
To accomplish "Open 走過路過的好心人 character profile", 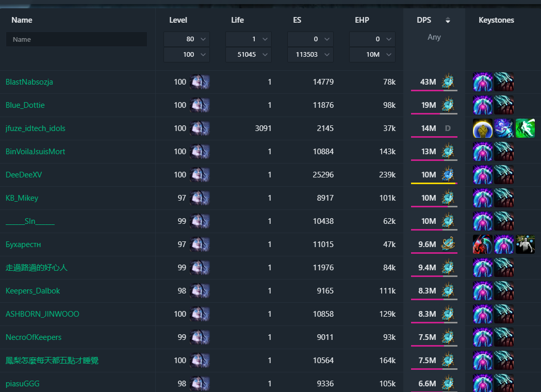I will (37, 267).
